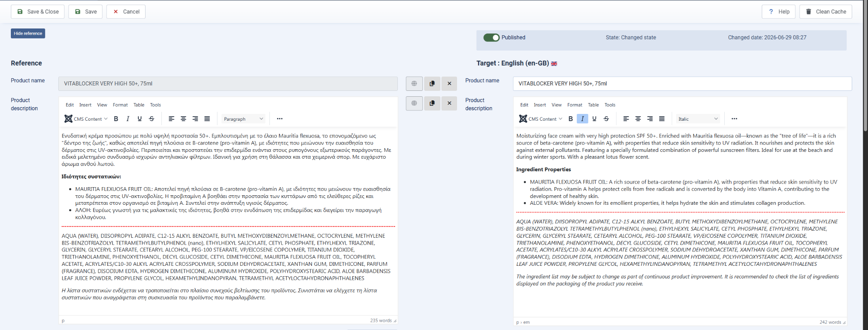Open CMS Content dropdown in target editor
This screenshot has height=330, width=868.
click(x=541, y=119)
